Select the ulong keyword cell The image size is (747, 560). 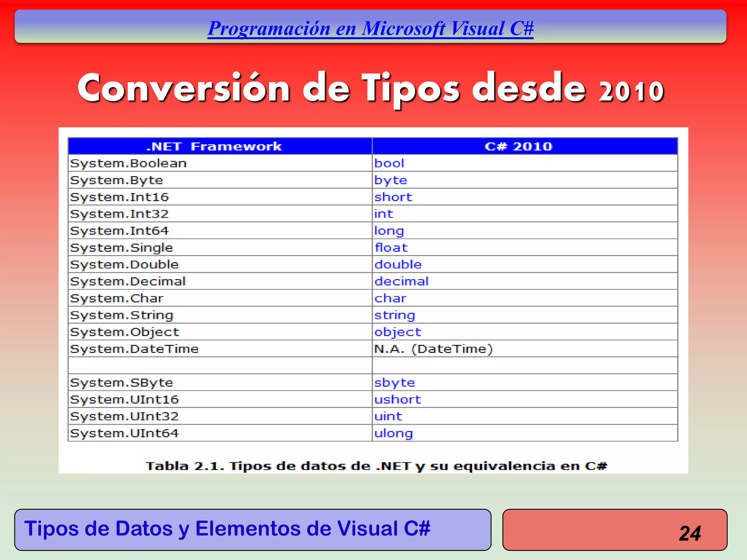pyautogui.click(x=525, y=433)
